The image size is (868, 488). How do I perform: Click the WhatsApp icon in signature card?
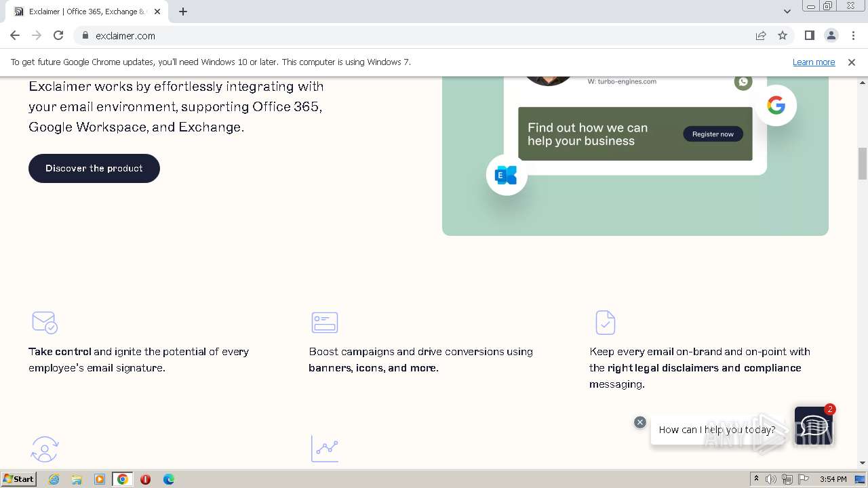(743, 82)
